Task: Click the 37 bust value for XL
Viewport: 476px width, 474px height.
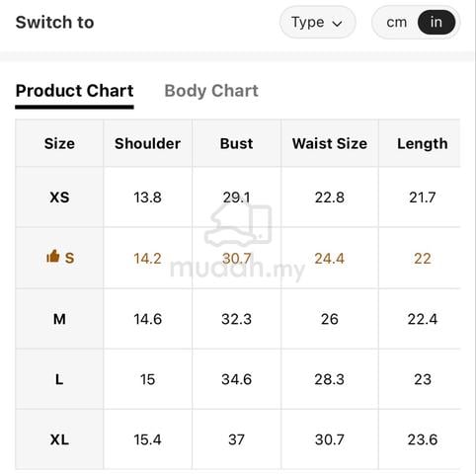Action: (x=236, y=439)
